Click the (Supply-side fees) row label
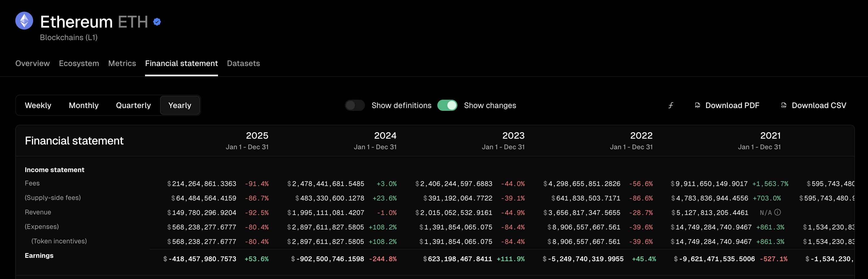The width and height of the screenshot is (868, 279). click(x=53, y=198)
